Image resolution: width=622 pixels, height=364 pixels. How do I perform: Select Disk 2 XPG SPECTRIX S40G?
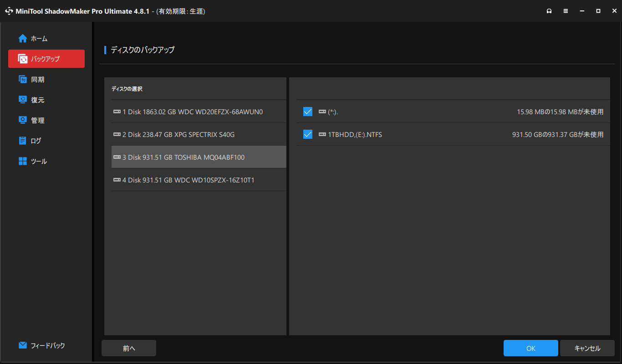click(x=199, y=134)
